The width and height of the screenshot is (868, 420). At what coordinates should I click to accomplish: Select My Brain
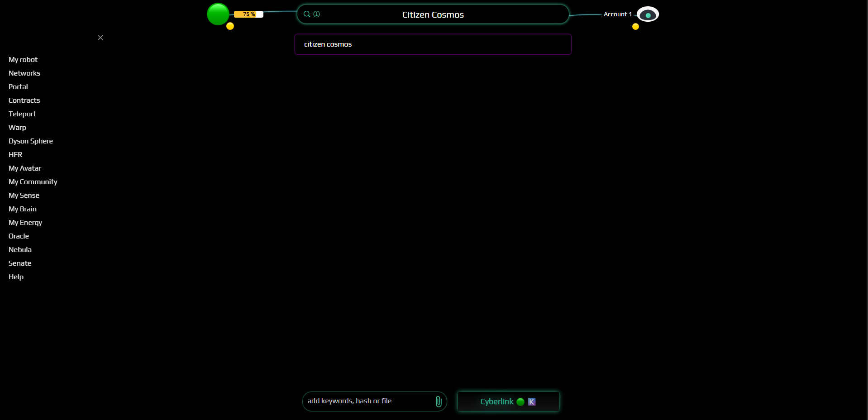coord(23,209)
